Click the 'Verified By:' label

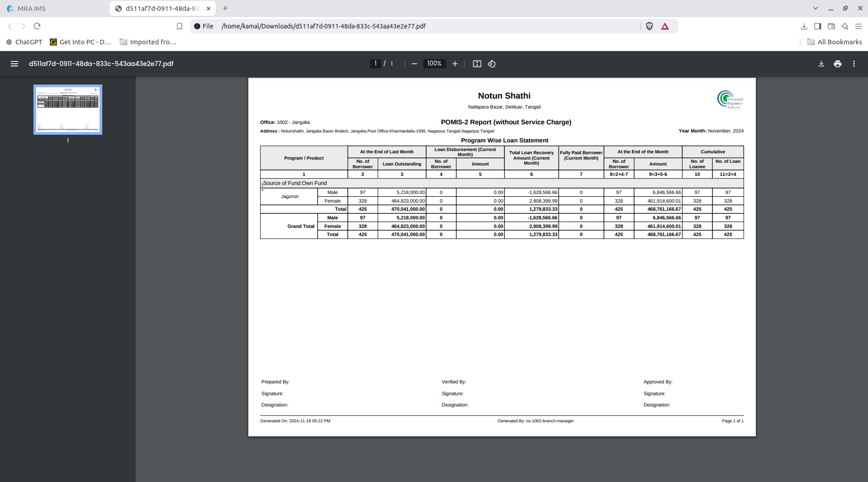(x=454, y=382)
